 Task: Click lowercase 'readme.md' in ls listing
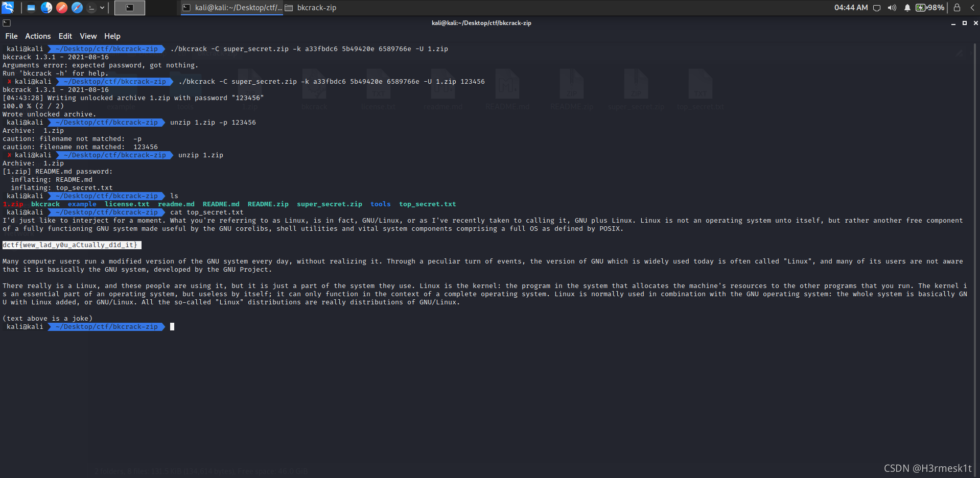click(176, 204)
